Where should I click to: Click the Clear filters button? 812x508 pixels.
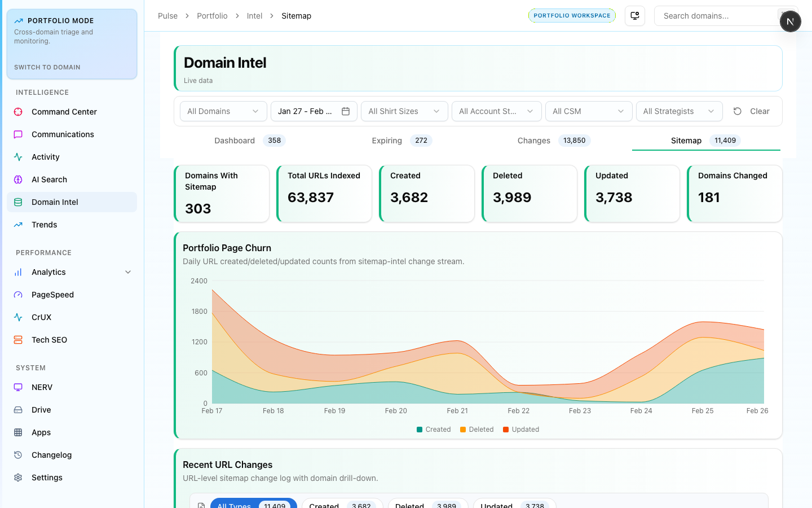click(x=752, y=111)
